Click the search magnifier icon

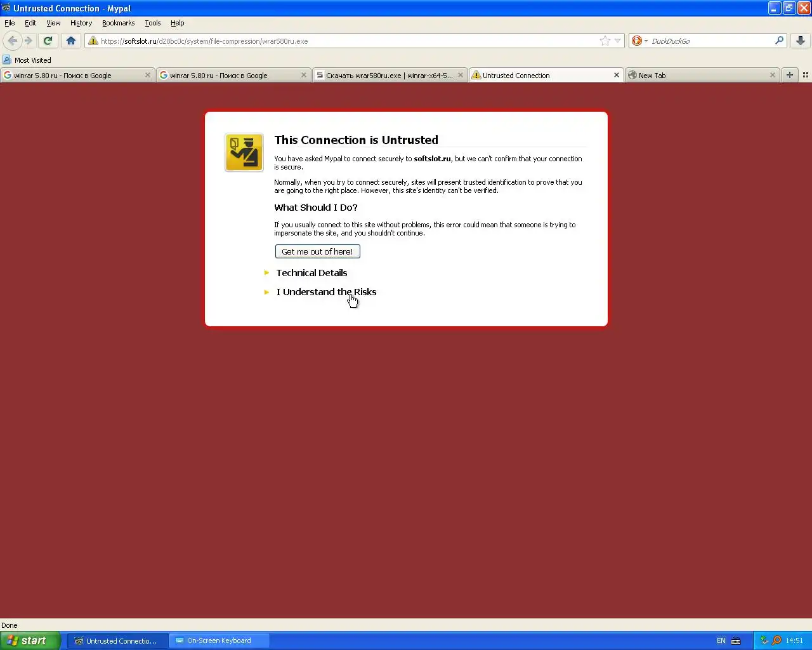tap(779, 41)
